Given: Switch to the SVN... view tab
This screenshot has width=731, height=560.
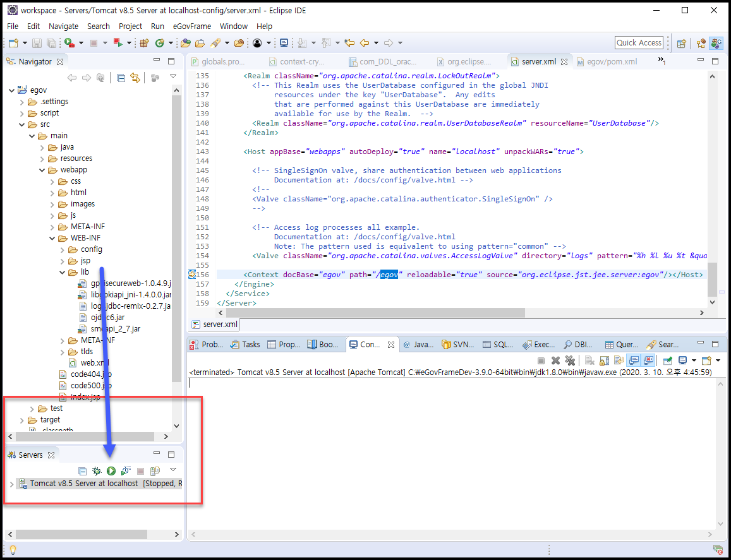Looking at the screenshot, I should pyautogui.click(x=458, y=345).
